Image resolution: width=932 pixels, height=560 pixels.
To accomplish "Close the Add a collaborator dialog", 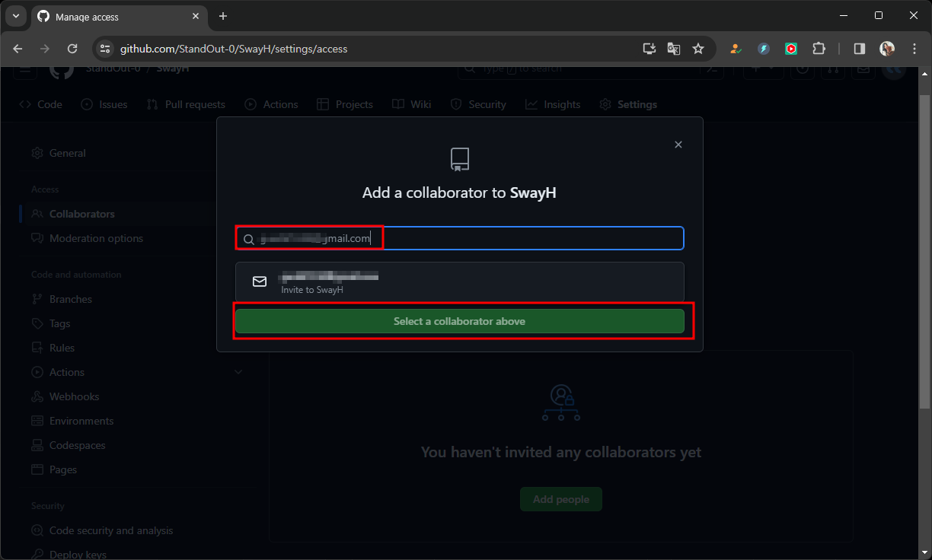I will pyautogui.click(x=678, y=145).
